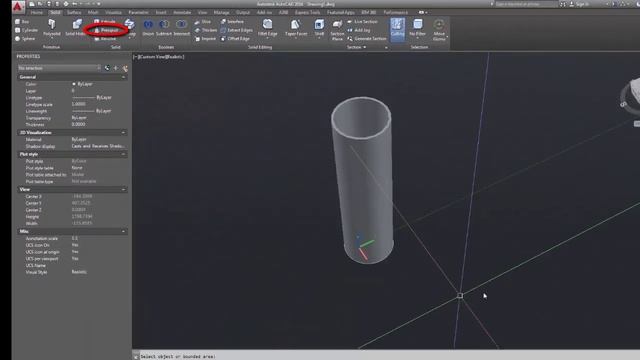Click the Revolve tool
The width and height of the screenshot is (640, 360).
pyautogui.click(x=105, y=39)
